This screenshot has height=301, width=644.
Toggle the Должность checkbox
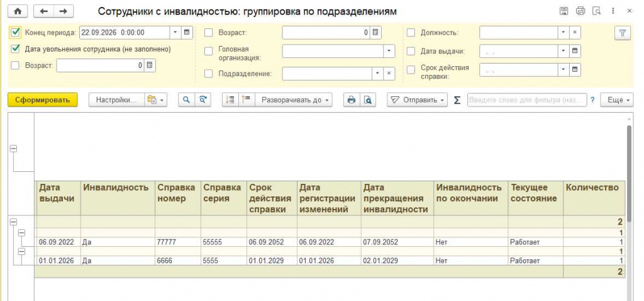[x=411, y=33]
